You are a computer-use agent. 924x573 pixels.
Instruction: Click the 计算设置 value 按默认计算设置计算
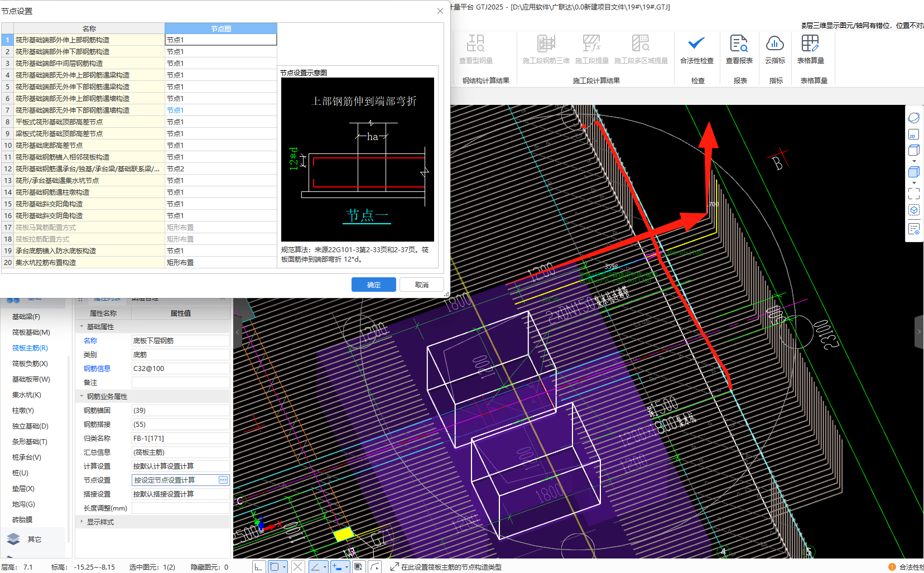point(180,466)
